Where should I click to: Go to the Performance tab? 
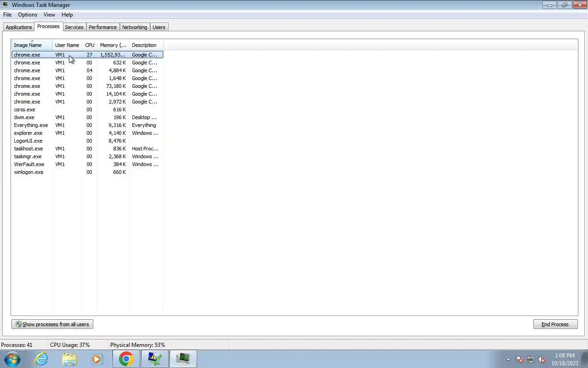pos(102,27)
